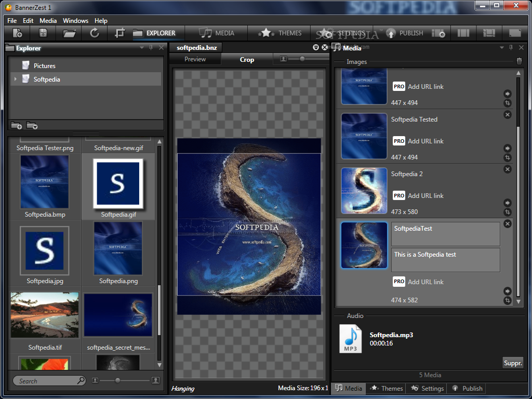Open project with the folder icon
Screen dimensions: 532x399
point(69,33)
